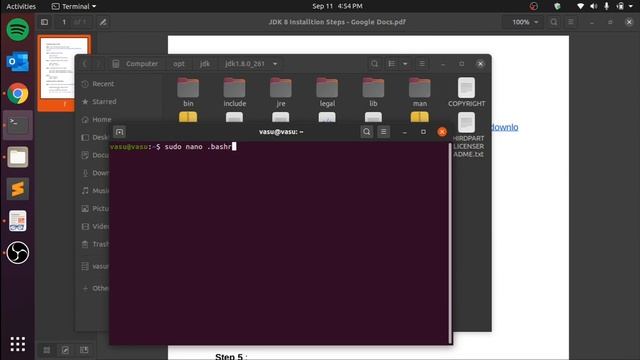Open the man folder
This screenshot has width=640, height=360.
click(x=420, y=93)
